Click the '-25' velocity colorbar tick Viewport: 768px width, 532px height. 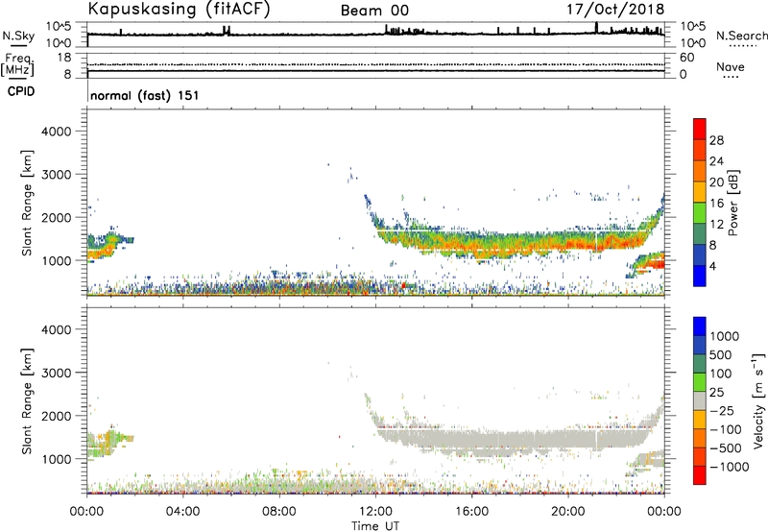click(721, 410)
